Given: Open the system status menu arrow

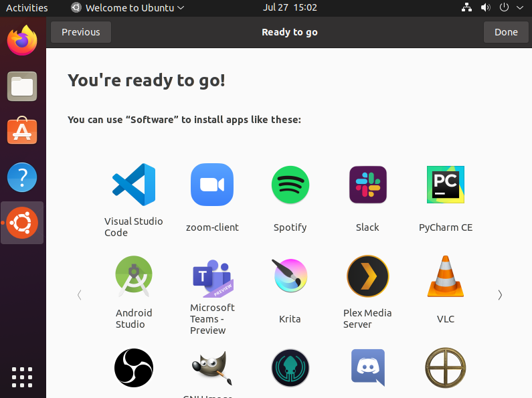Looking at the screenshot, I should click(x=520, y=7).
